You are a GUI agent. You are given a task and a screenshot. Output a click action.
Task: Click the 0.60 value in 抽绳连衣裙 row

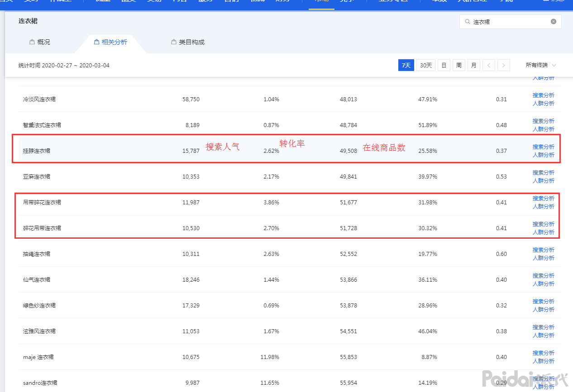(501, 254)
